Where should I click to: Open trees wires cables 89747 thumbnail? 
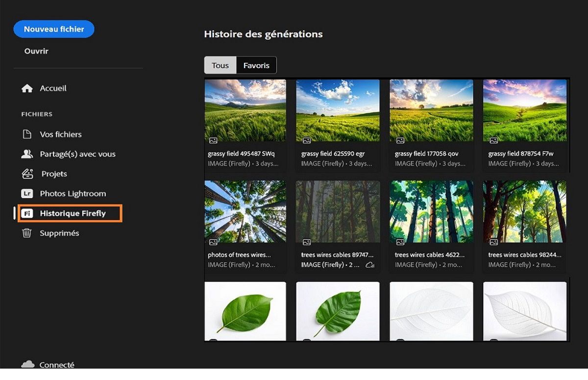[x=338, y=211]
